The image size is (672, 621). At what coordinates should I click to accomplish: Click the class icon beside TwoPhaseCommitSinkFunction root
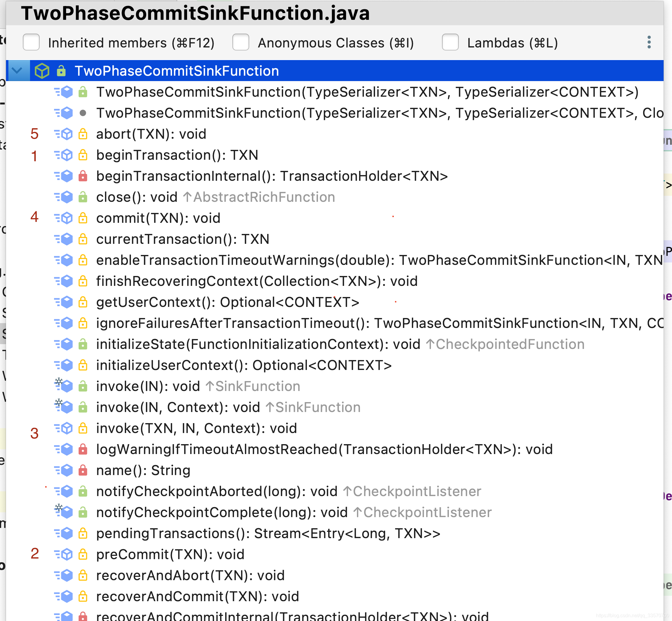[42, 71]
